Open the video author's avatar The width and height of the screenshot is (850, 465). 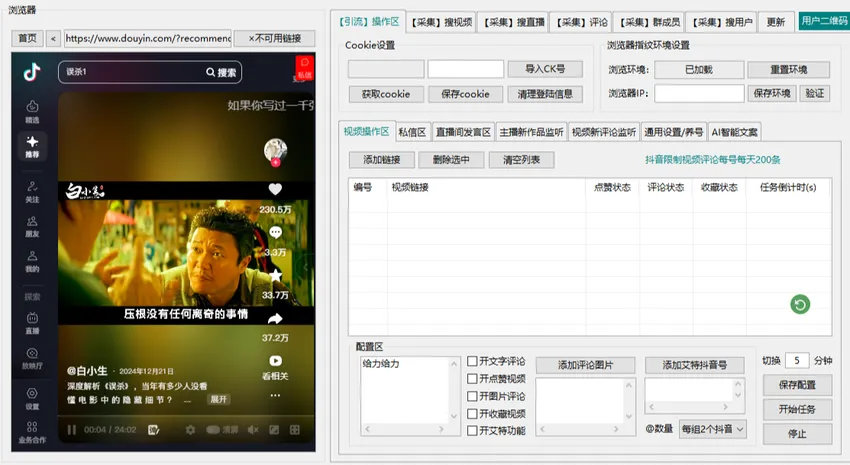(x=275, y=150)
